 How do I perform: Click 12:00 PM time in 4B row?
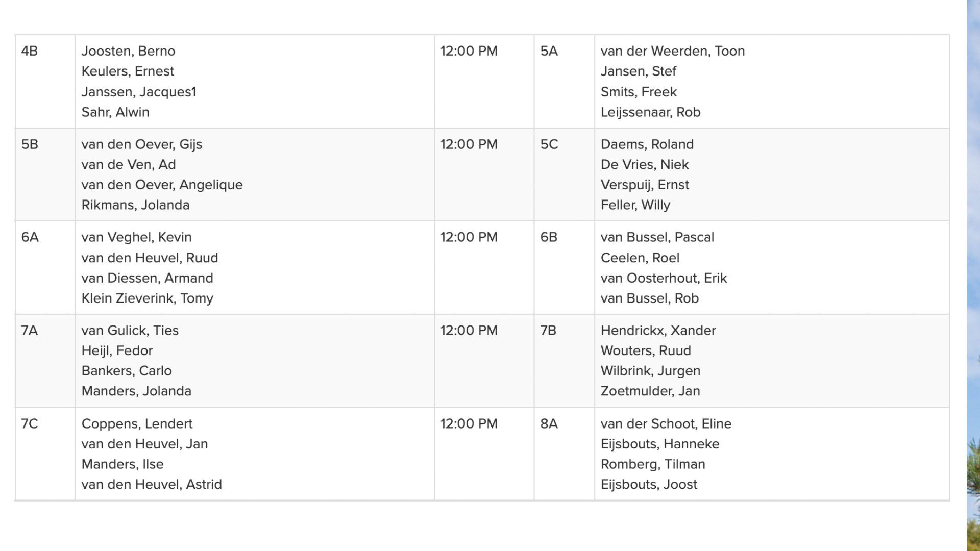coord(469,51)
